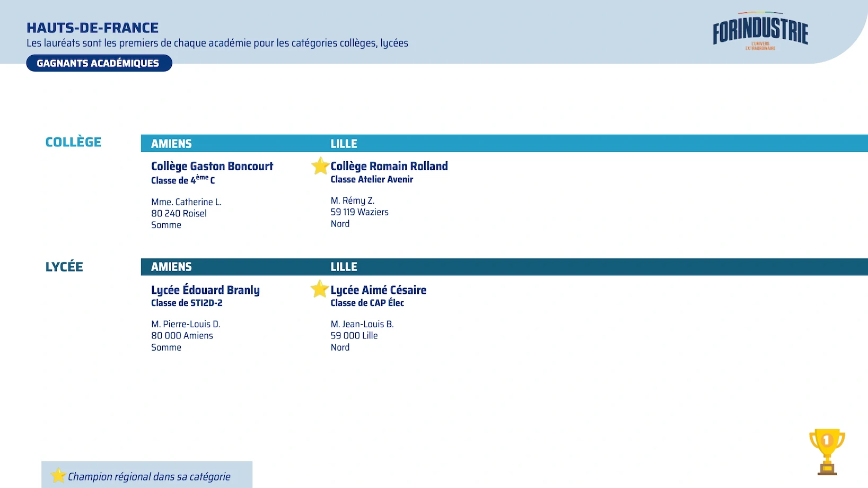Click Classe de CAP Élec text

coord(367,303)
